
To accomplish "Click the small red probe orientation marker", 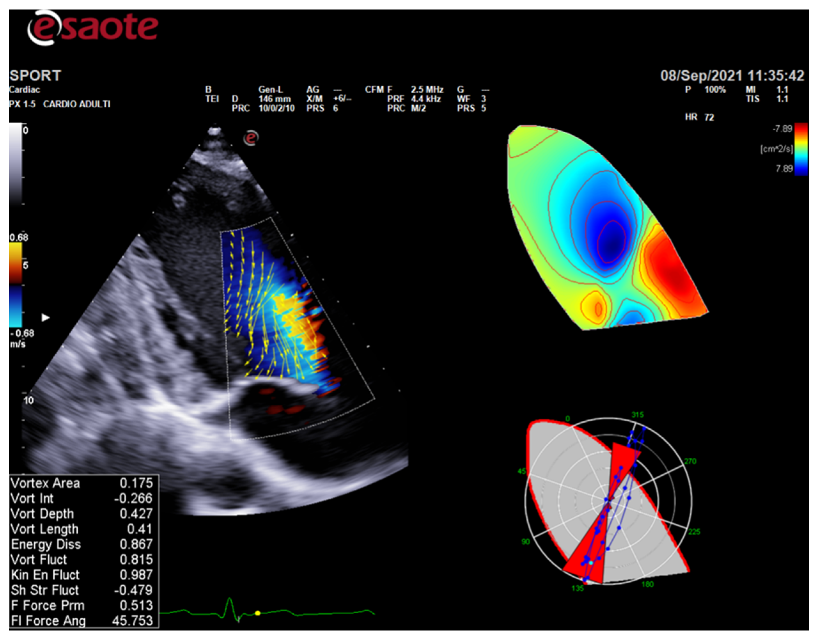I will pyautogui.click(x=251, y=138).
